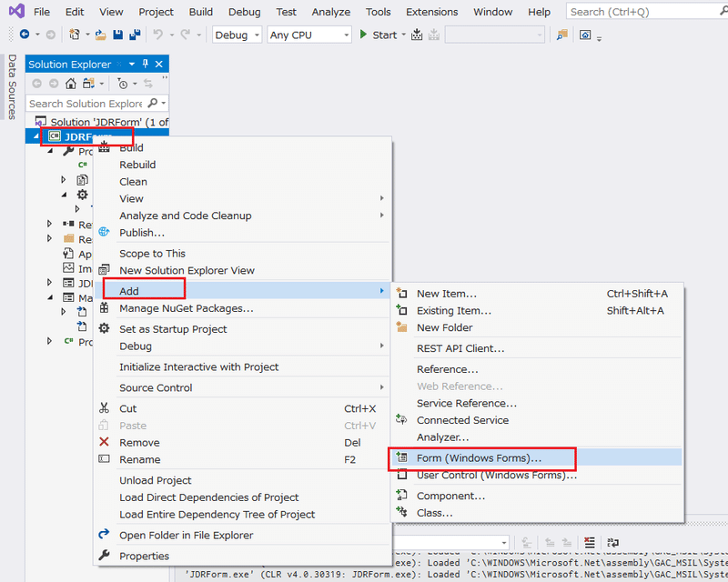728x582 pixels.
Task: Click the Switch Views icon in Solution Explorer
Action: point(88,84)
